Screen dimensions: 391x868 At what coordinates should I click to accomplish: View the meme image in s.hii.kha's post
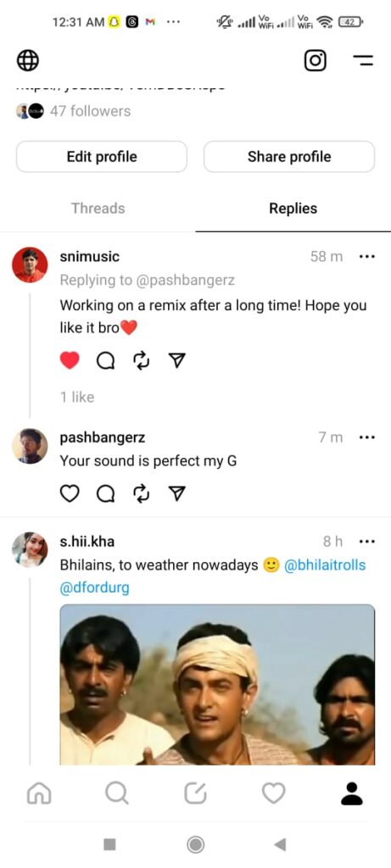(x=217, y=685)
